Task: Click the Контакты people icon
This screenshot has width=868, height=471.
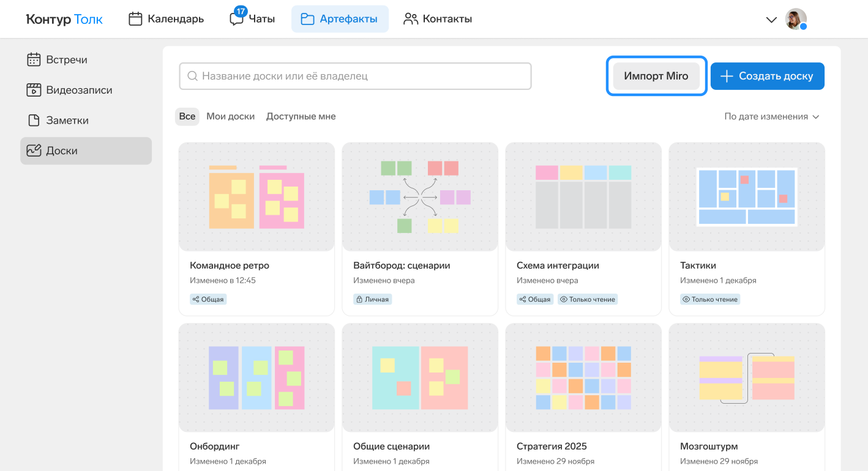Action: (x=410, y=19)
